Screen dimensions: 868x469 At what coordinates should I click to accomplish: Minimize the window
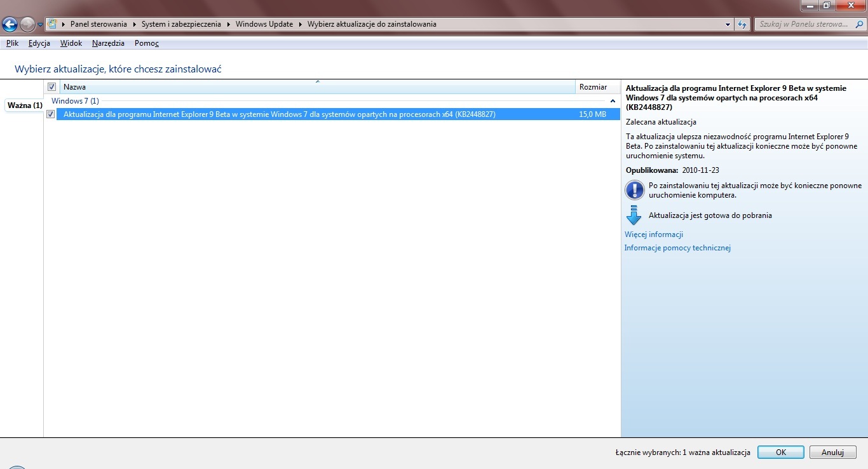point(808,4)
